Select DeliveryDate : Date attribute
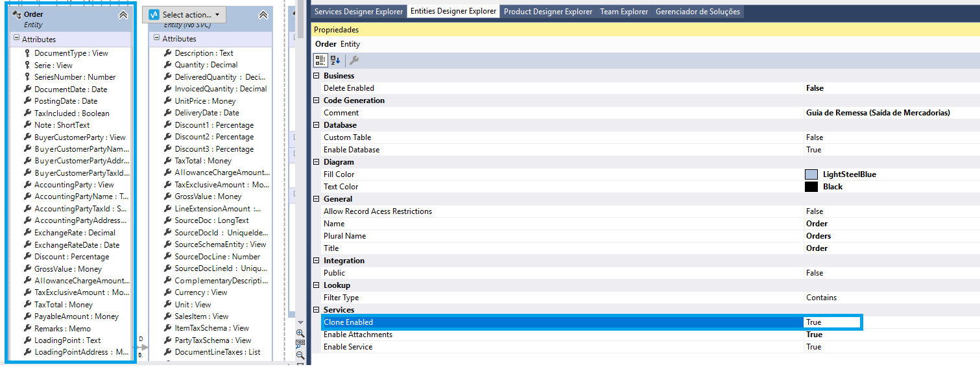 [x=206, y=113]
